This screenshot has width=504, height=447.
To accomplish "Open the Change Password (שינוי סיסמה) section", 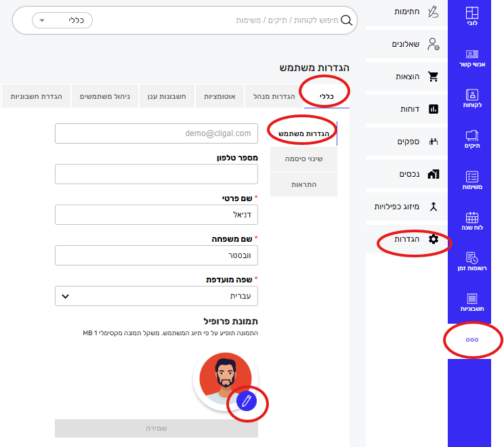I will [304, 159].
